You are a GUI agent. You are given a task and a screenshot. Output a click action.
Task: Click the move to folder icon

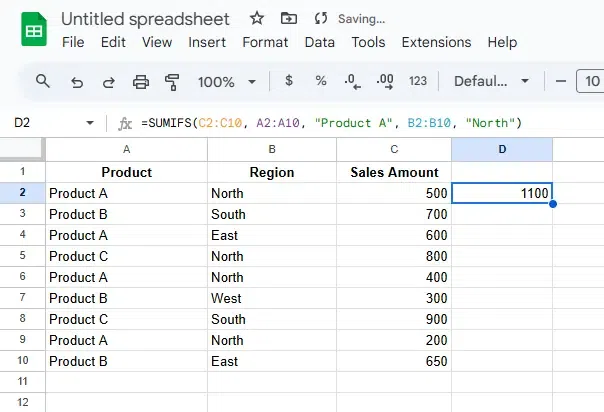(289, 19)
